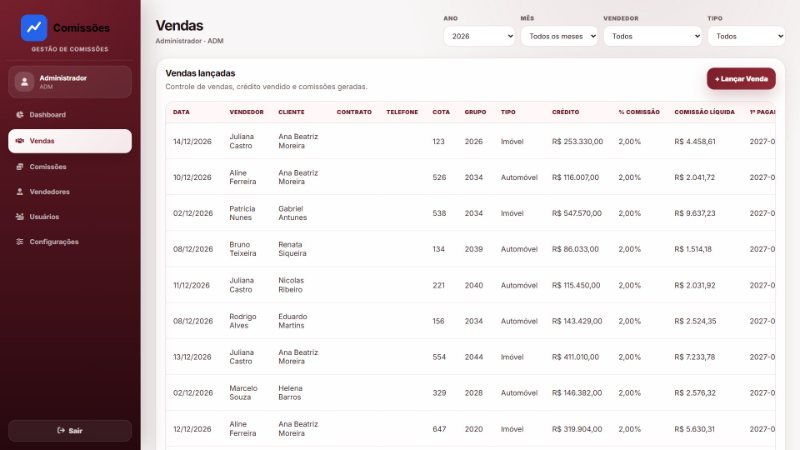Click the Grupo column header
800x450 pixels.
click(475, 112)
